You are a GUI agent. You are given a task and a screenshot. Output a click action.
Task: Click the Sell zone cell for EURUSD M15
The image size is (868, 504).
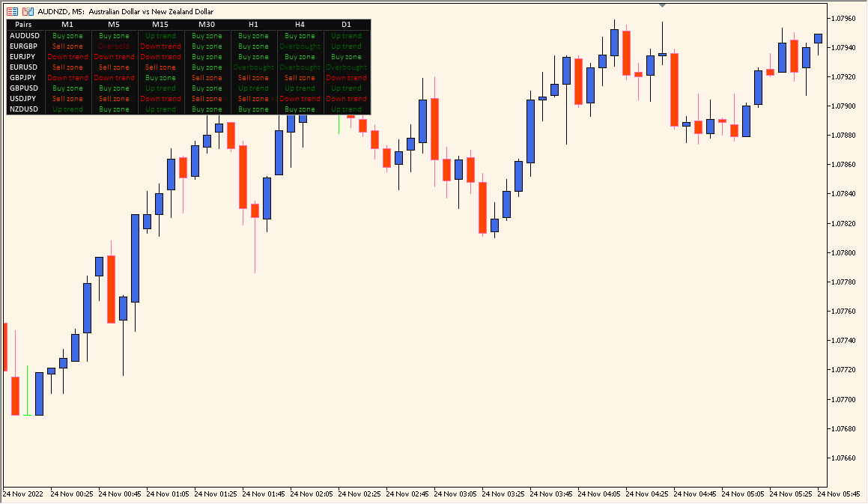160,67
